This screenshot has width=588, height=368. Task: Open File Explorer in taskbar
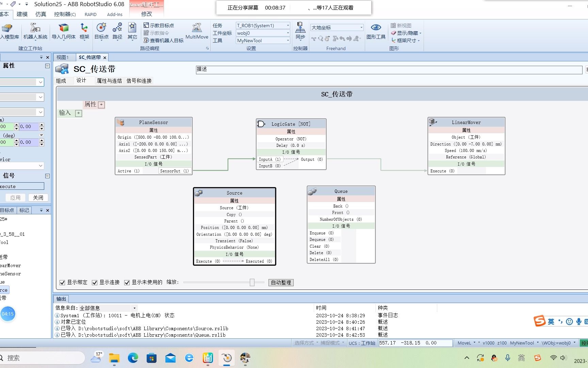coord(114,358)
